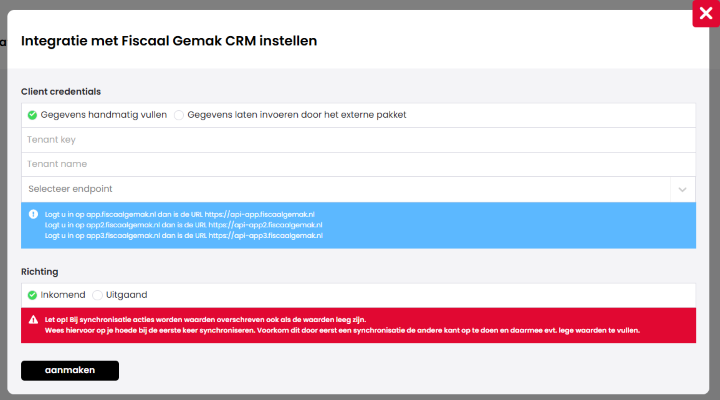Click the 'Client credentials' heading
Screen dimensions: 720x400
(61, 91)
